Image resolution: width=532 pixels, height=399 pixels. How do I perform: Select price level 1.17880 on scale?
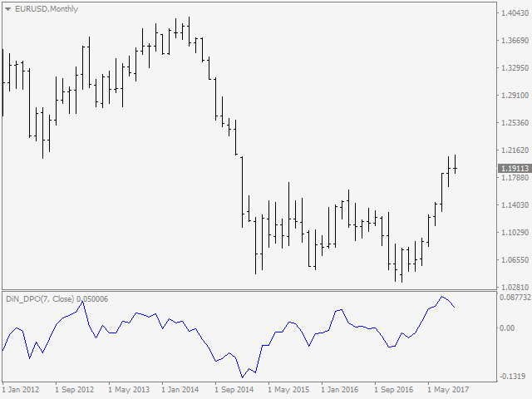(x=515, y=177)
